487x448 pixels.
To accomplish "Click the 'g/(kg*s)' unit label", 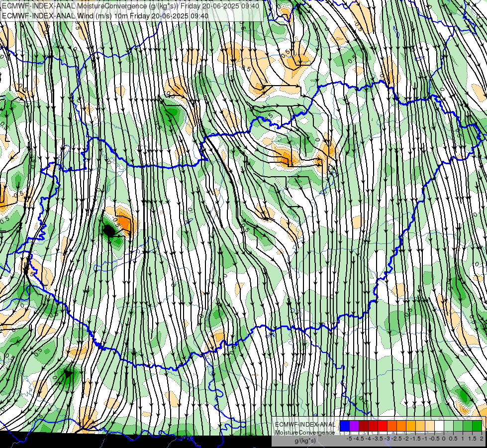I will point(305,441).
